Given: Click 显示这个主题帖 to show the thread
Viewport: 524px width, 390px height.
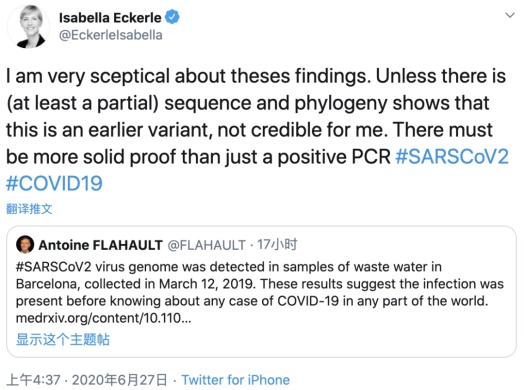Looking at the screenshot, I should coord(63,339).
